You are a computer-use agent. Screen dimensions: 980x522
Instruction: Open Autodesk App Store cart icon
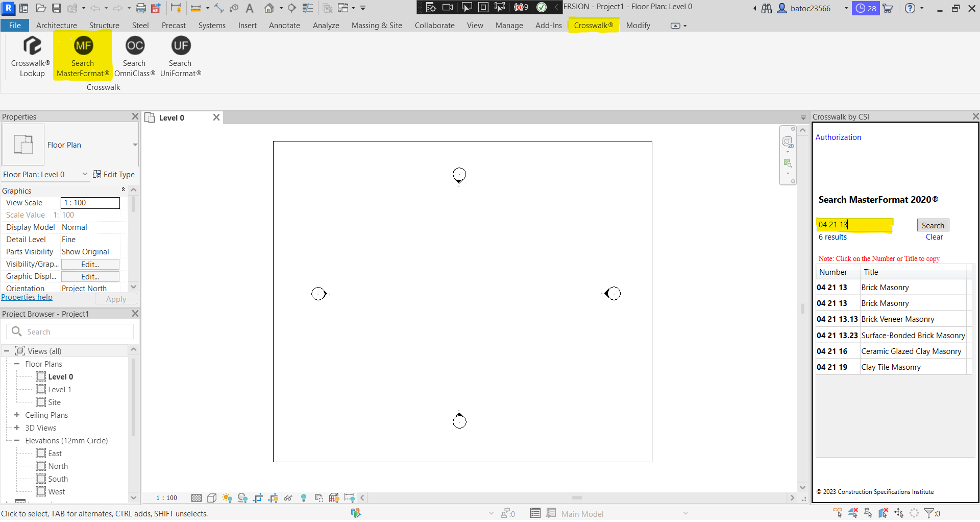click(x=888, y=8)
